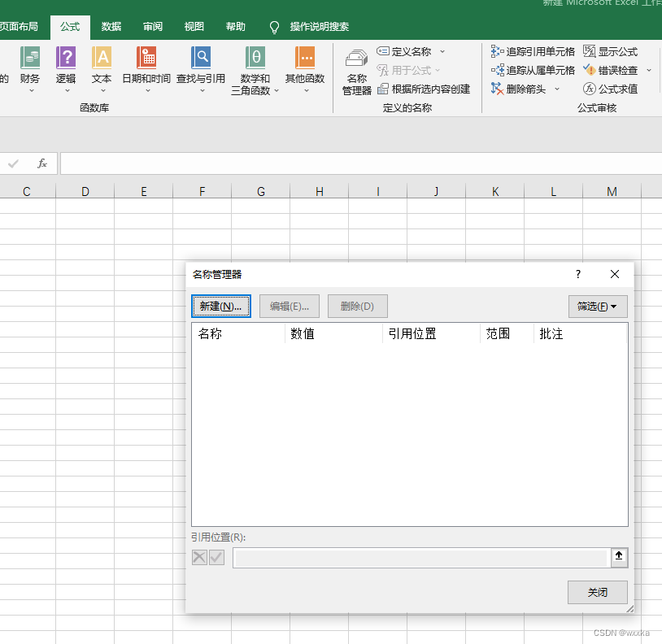662x644 pixels.
Task: Toggle 显示公式 in formula auditing
Action: [611, 51]
